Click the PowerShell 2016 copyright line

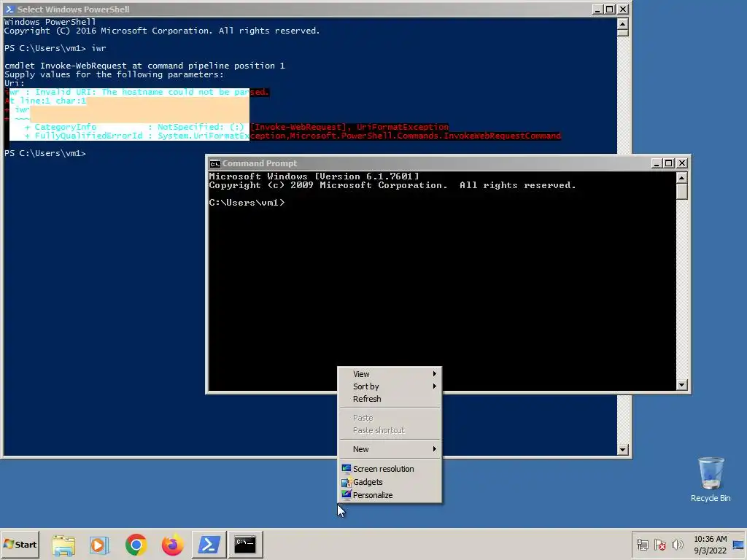coord(162,31)
